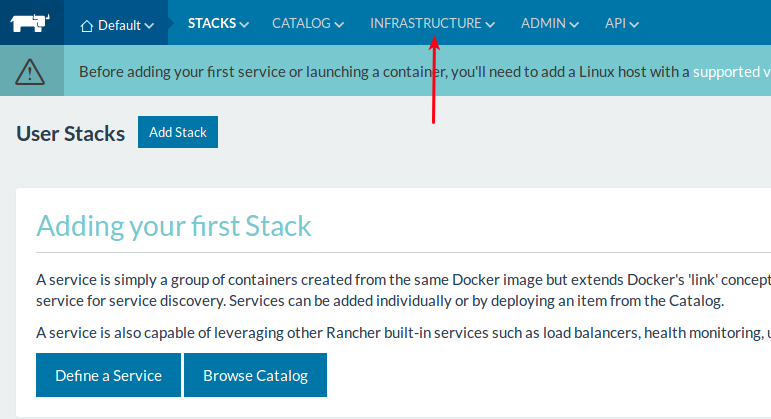
Task: Click the paragraph starting 'A service is simply'
Action: tap(403, 290)
